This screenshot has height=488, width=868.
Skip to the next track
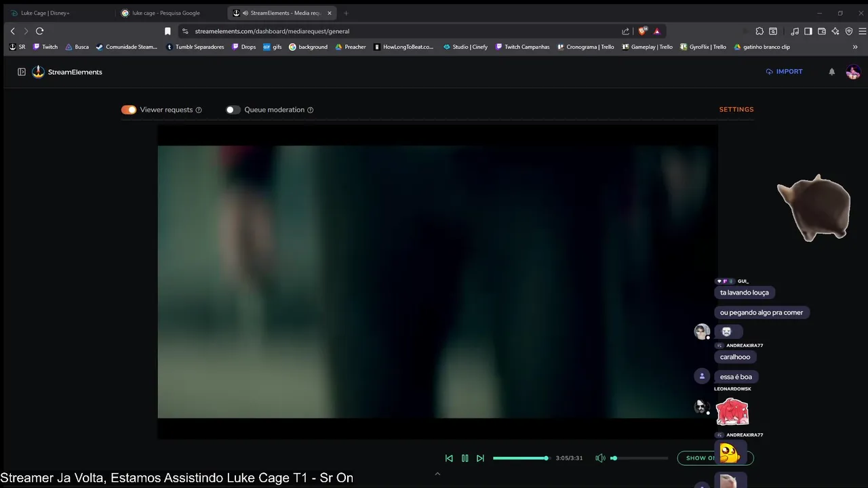pyautogui.click(x=480, y=458)
